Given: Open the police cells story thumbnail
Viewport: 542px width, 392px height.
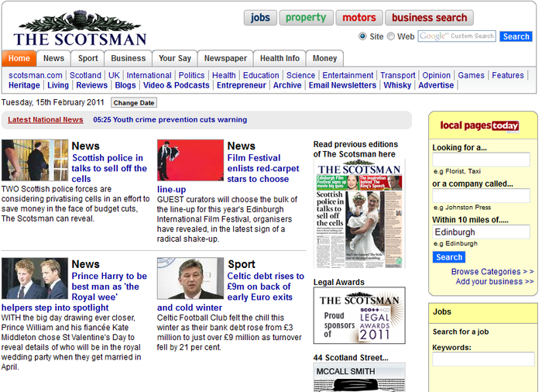Looking at the screenshot, I should (x=35, y=160).
